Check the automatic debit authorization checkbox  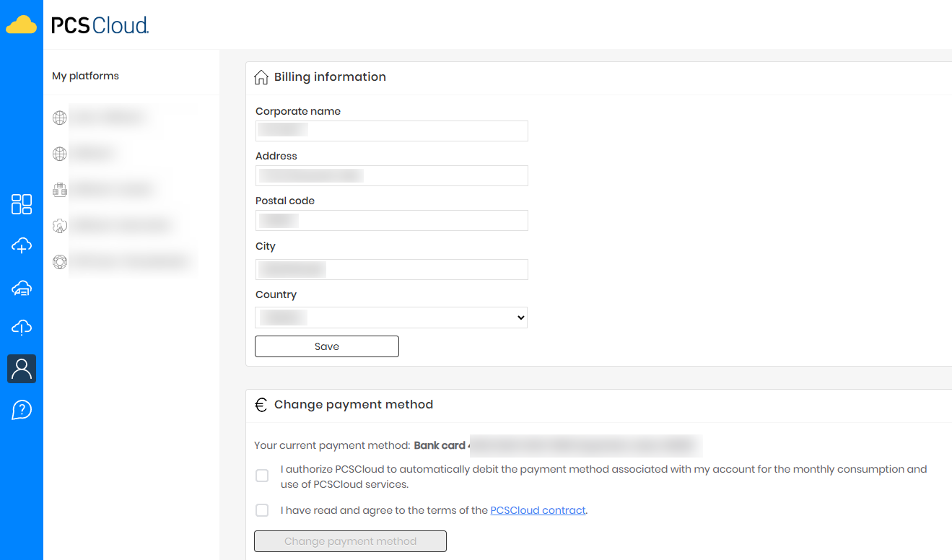[262, 476]
